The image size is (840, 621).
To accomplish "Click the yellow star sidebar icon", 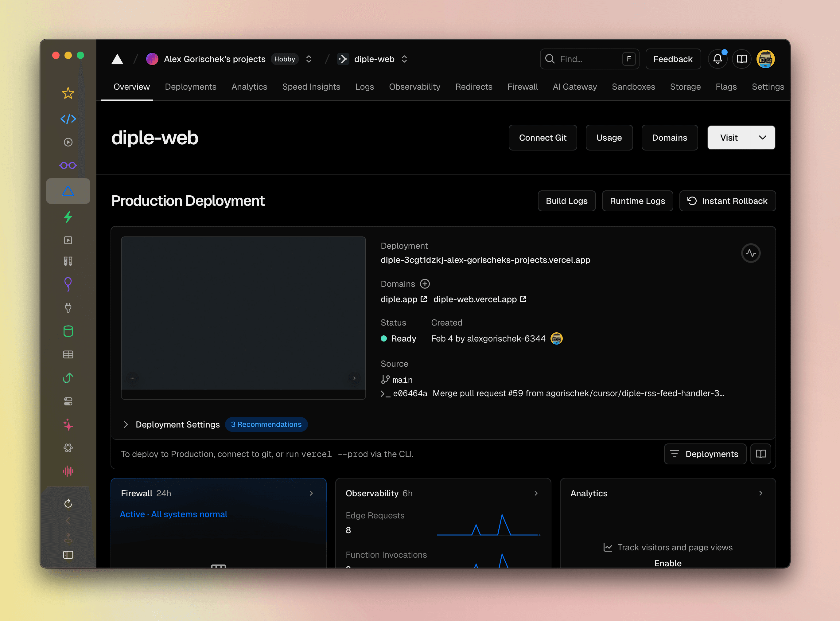I will click(68, 93).
